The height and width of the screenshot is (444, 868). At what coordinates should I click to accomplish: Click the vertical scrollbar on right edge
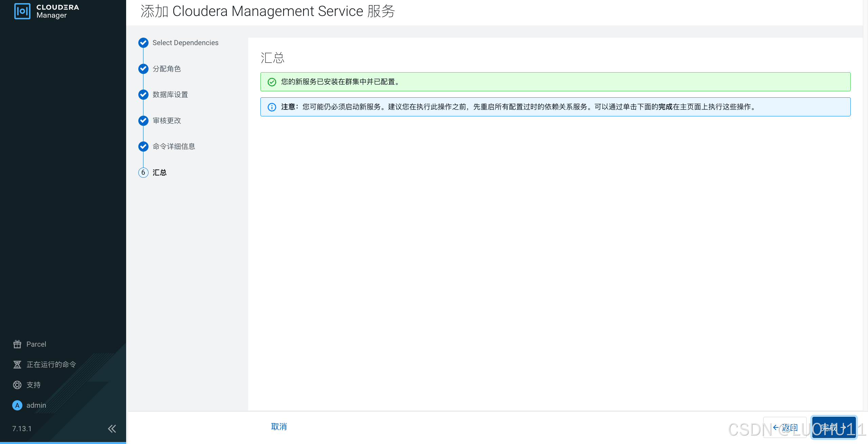865,204
